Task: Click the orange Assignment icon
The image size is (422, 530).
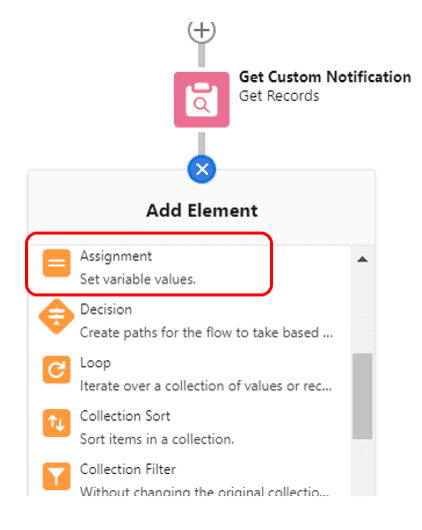Action: (56, 263)
